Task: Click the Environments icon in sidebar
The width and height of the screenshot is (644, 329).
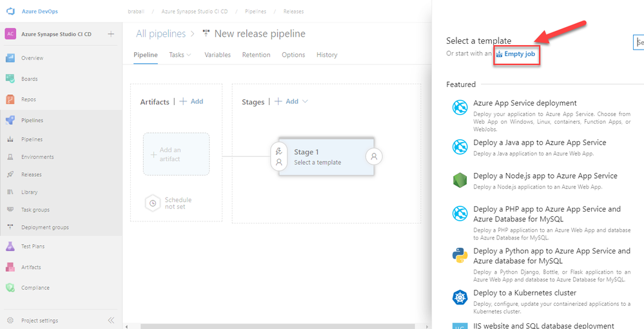Action: [10, 157]
